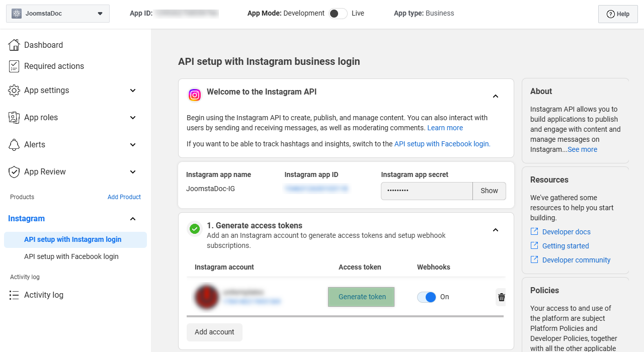Click the Required actions checklist icon
The width and height of the screenshot is (644, 352).
pos(14,66)
